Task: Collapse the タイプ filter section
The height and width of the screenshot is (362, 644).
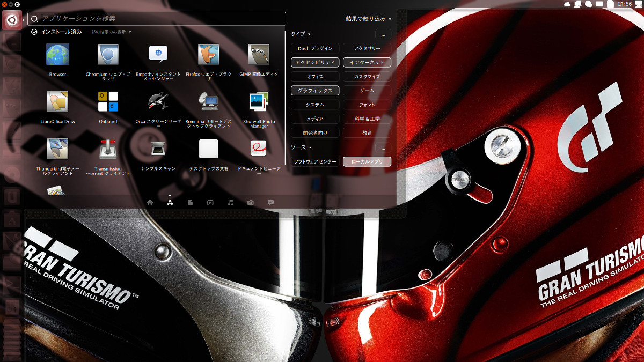Action: (301, 34)
